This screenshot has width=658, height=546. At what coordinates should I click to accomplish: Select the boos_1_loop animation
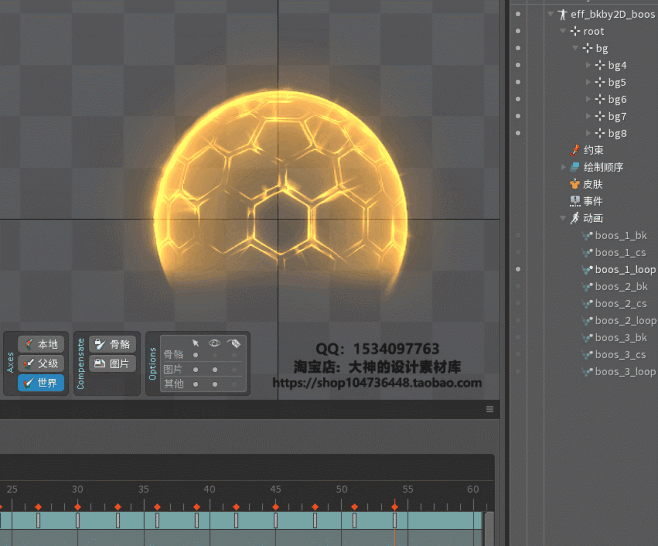[x=624, y=269]
